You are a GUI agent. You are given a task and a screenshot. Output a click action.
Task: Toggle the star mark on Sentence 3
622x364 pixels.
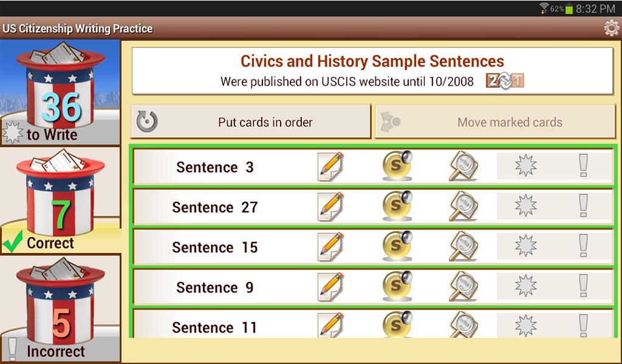click(x=525, y=166)
